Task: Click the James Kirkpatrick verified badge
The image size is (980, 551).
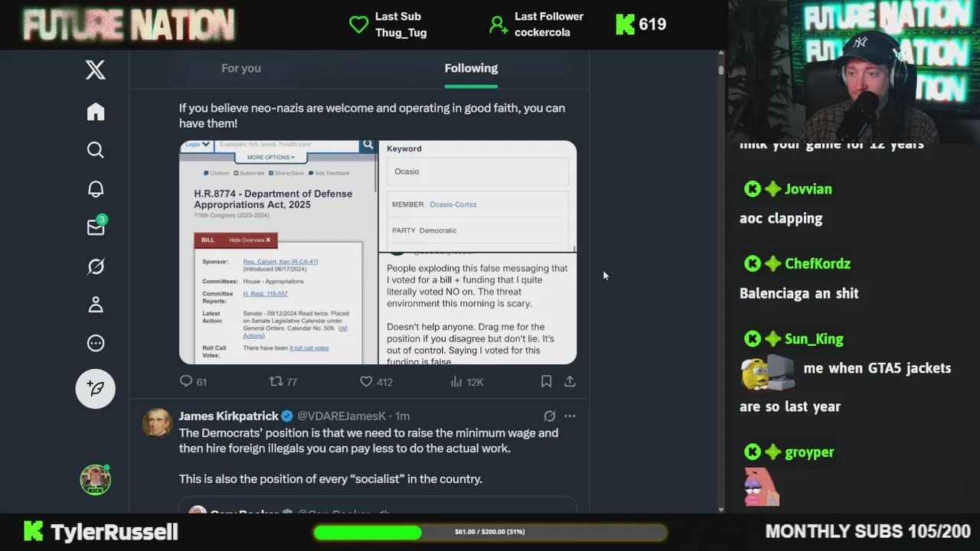Action: 287,416
